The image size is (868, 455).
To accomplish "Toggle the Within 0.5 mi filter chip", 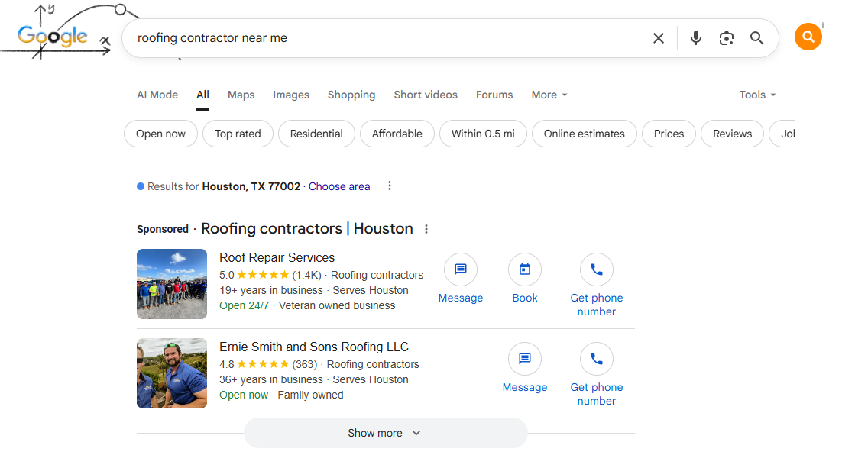I will 483,134.
